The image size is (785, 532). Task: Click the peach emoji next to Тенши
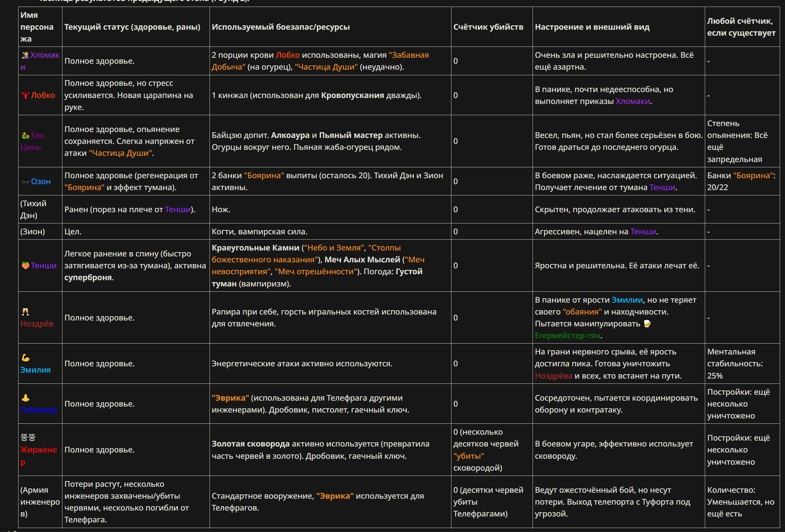pyautogui.click(x=25, y=265)
